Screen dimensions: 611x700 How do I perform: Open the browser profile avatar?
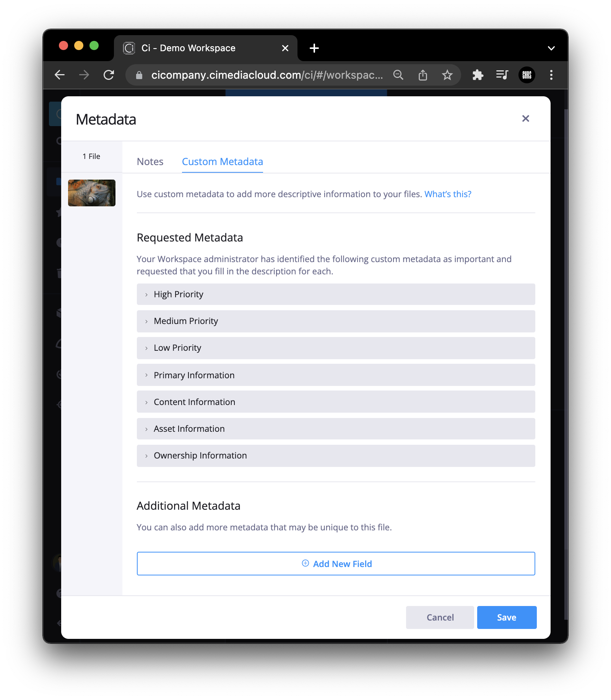tap(527, 75)
